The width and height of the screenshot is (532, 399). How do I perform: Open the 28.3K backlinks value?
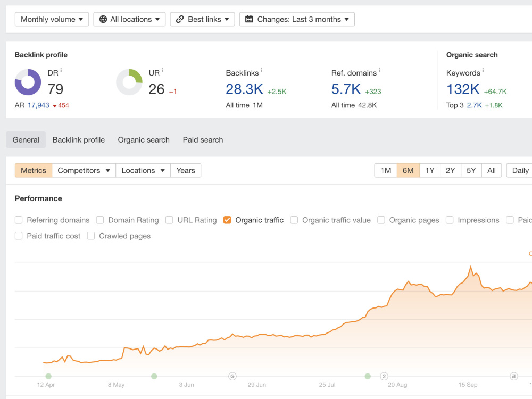pyautogui.click(x=244, y=89)
